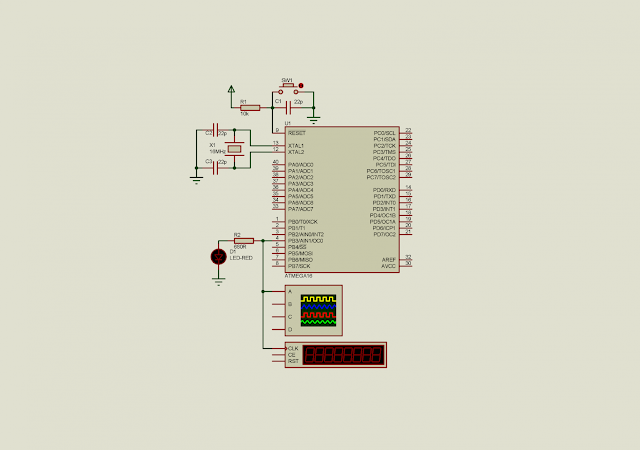Viewport: 640px width, 450px height.
Task: Click the PA0/ADC0 pin label
Action: pyautogui.click(x=300, y=165)
